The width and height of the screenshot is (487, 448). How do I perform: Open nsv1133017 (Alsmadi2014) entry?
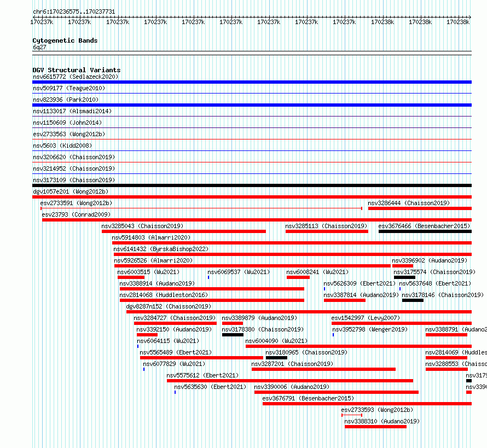click(72, 111)
